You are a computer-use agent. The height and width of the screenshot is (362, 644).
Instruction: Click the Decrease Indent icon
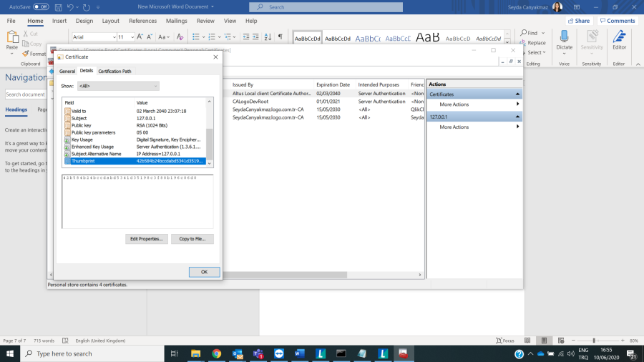tap(246, 37)
